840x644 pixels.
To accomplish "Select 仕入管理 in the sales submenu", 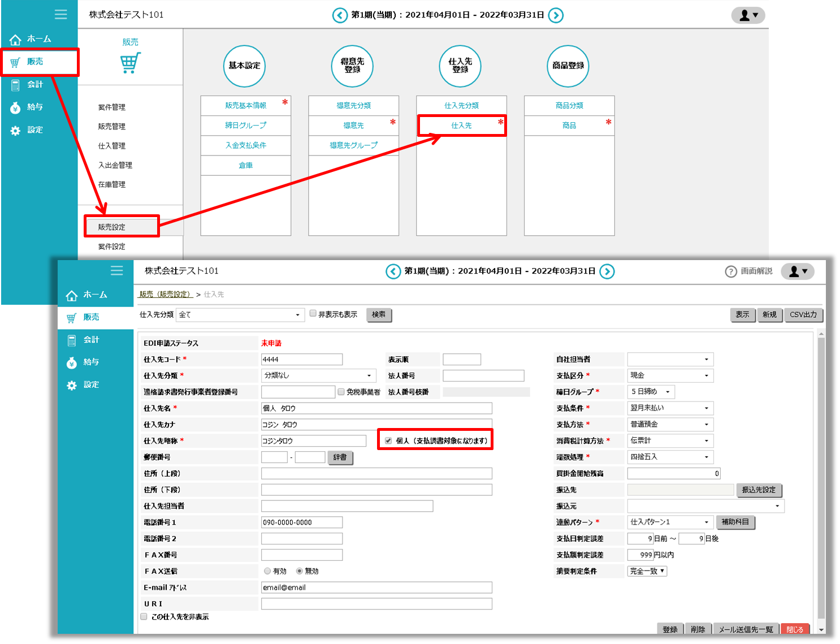I will (112, 146).
